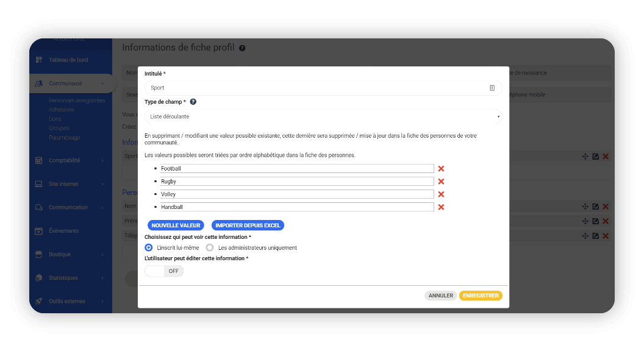Click the Communication sidebar icon
The height and width of the screenshot is (351, 644).
pos(39,207)
